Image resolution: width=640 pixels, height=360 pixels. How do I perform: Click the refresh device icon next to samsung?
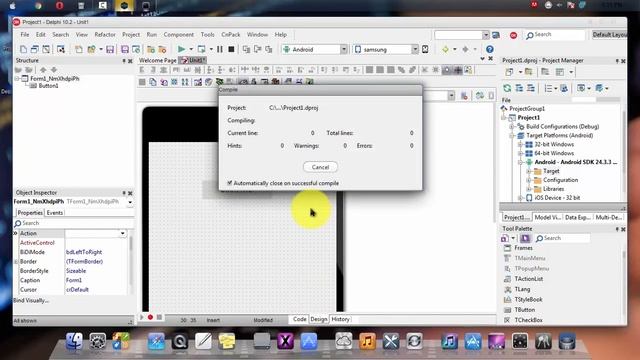pyautogui.click(x=425, y=49)
